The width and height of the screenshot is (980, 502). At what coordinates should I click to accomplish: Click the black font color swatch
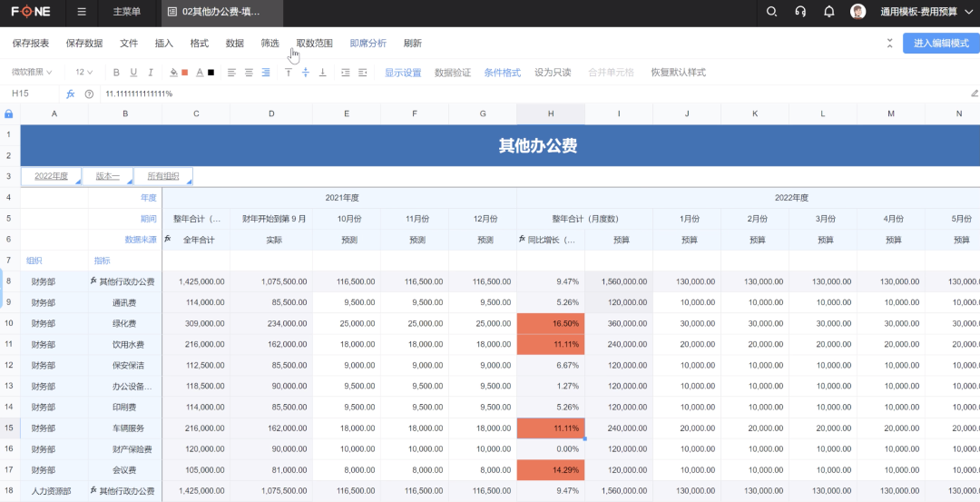click(x=211, y=73)
